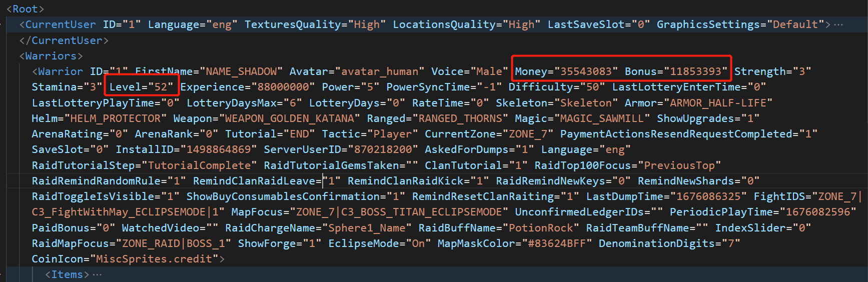Click the CoinIcon value MiscSprites.credit
This screenshot has width=868, height=282.
coord(154,259)
